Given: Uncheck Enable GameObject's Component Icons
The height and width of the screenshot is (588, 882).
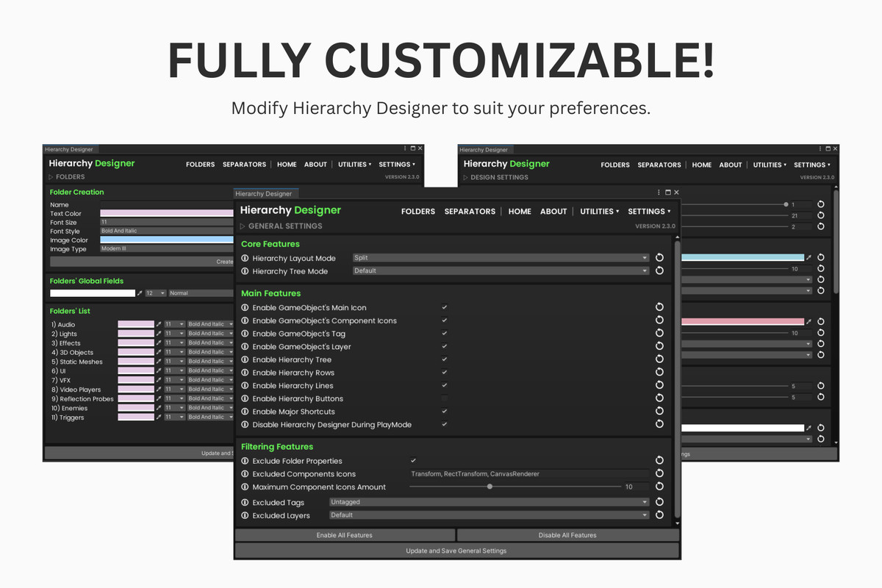Looking at the screenshot, I should click(445, 320).
